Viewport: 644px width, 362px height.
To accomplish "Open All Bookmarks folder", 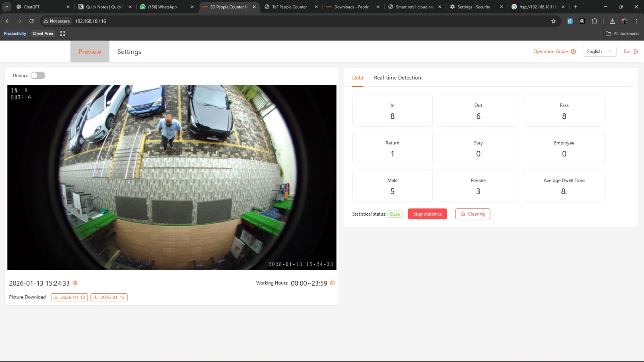I will (622, 33).
